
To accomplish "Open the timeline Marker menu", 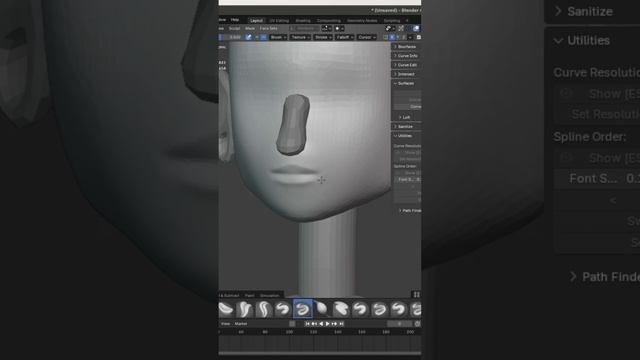I will click(x=241, y=324).
